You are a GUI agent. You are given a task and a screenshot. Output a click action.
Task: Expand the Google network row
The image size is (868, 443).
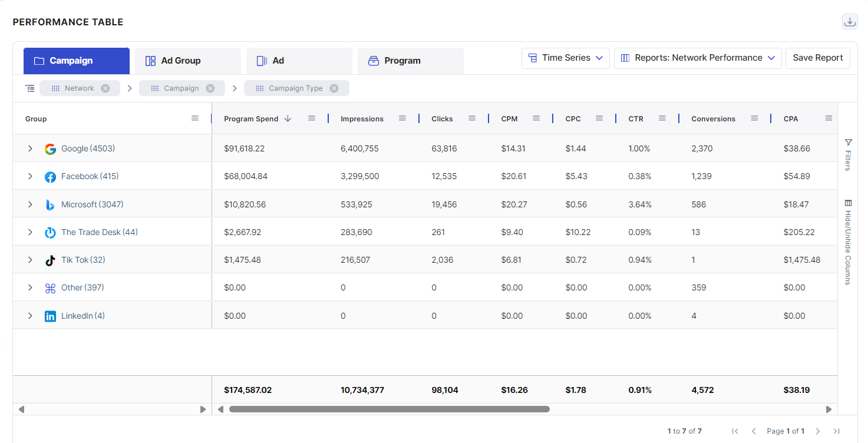click(x=30, y=149)
